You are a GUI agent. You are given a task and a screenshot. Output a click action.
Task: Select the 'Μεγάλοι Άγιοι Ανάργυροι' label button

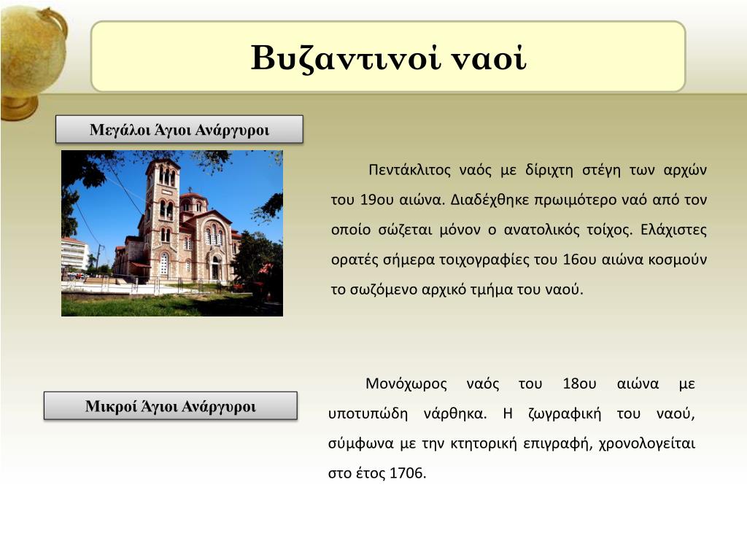(179, 129)
